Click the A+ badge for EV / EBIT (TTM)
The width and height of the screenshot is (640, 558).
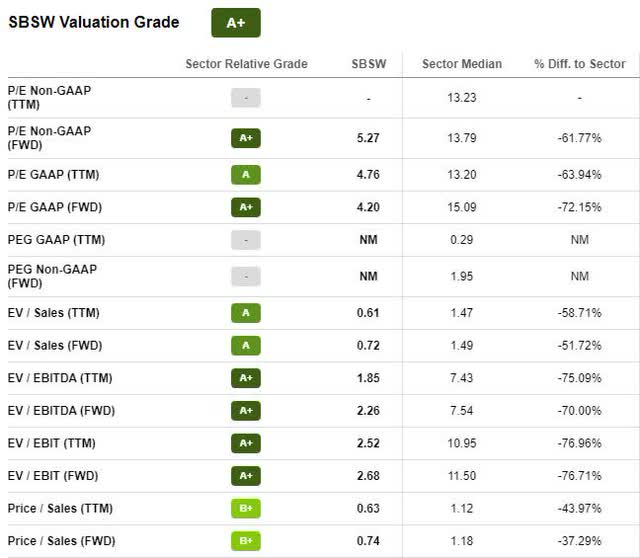(x=246, y=443)
